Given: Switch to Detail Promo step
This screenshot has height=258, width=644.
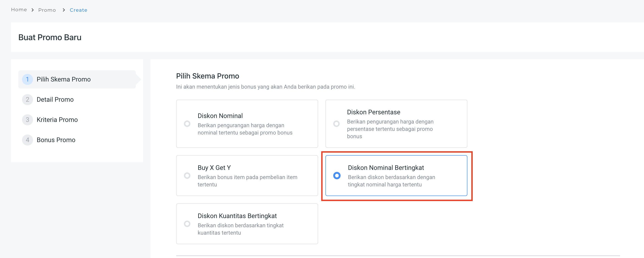Looking at the screenshot, I should (x=55, y=100).
